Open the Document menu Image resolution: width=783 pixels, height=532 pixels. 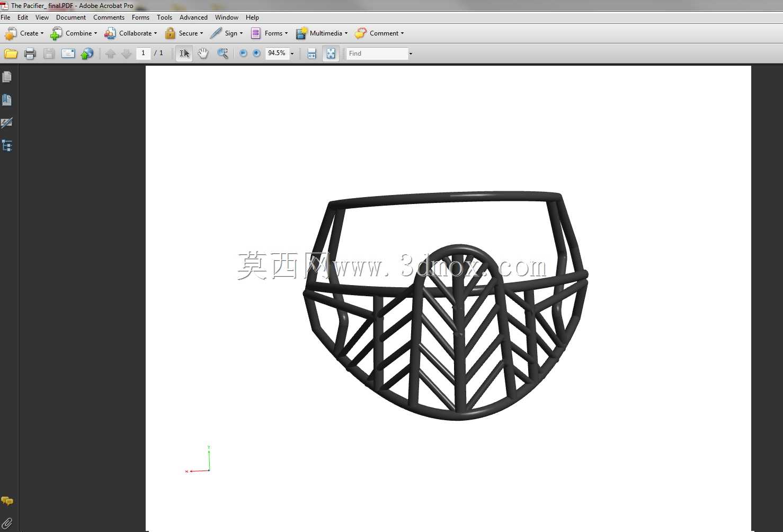pos(71,17)
